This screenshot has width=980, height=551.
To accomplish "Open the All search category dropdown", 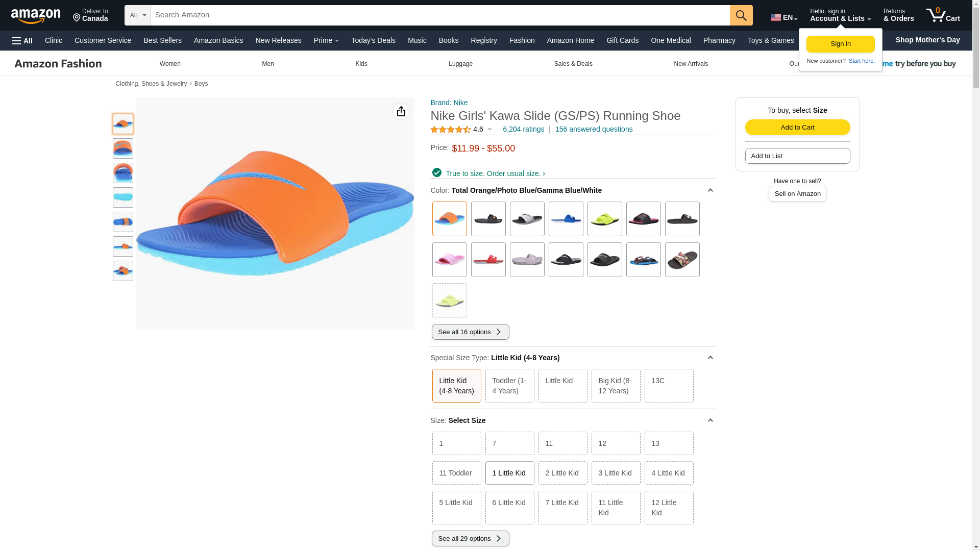I will (x=137, y=15).
